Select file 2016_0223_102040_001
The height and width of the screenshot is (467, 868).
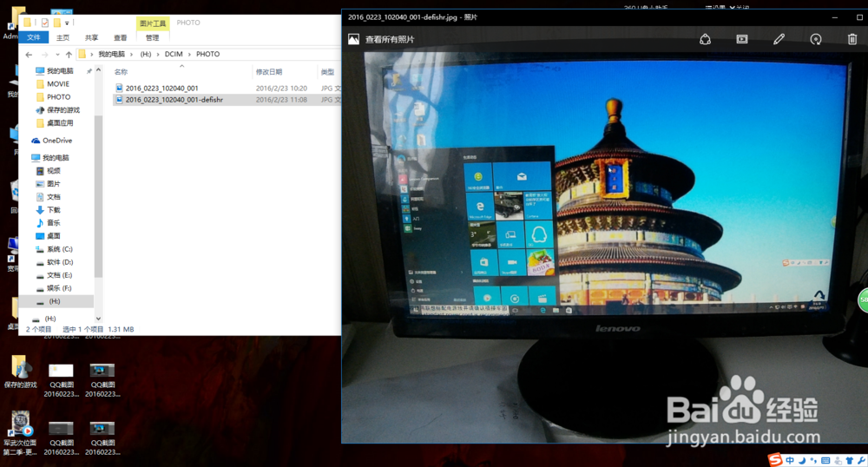161,88
